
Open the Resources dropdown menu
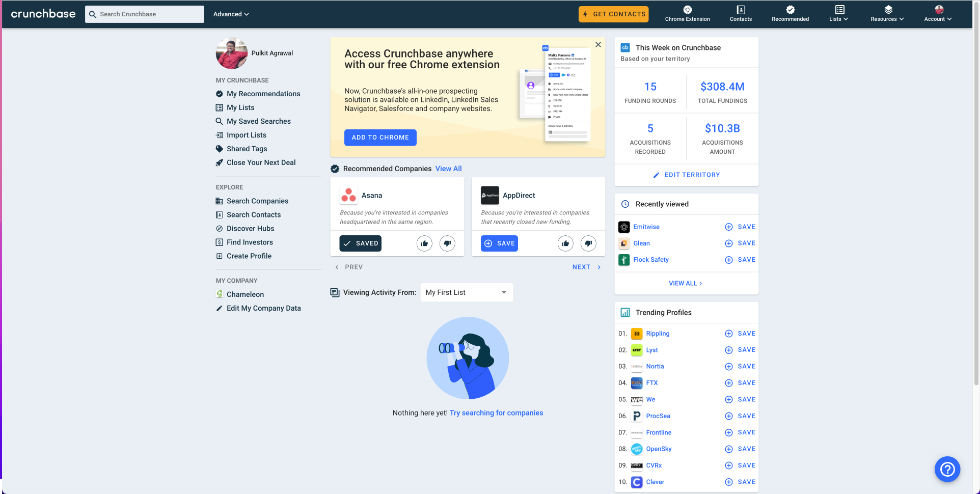point(887,14)
